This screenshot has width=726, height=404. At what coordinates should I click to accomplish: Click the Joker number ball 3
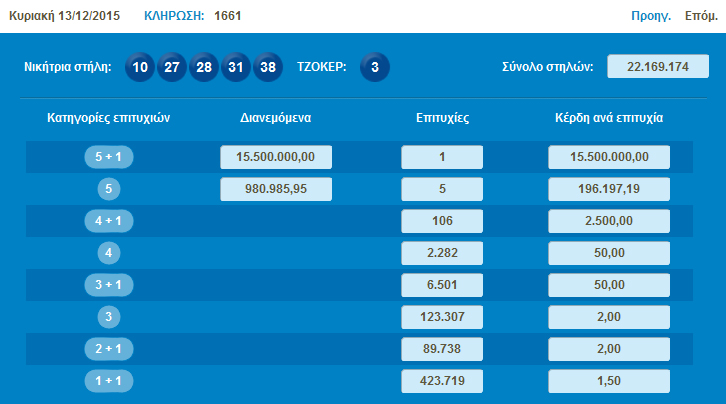click(x=374, y=67)
